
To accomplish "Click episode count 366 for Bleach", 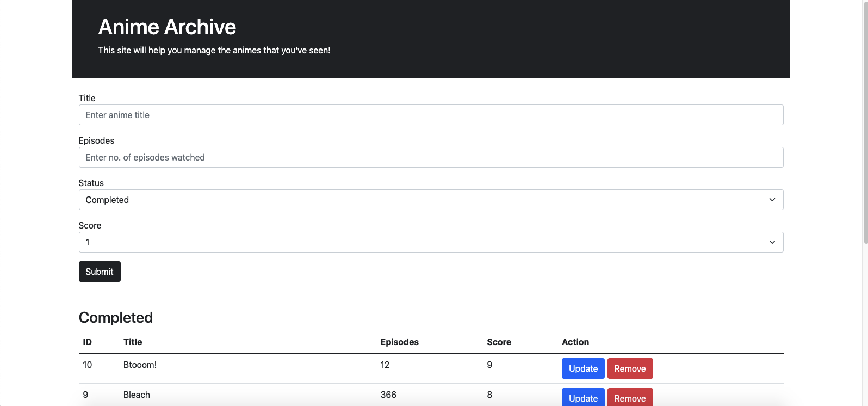I will (388, 395).
